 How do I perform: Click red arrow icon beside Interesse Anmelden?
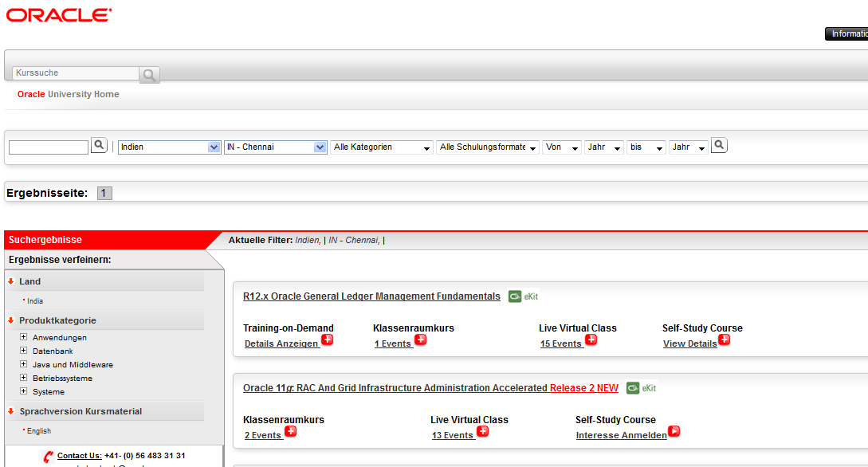pyautogui.click(x=674, y=431)
